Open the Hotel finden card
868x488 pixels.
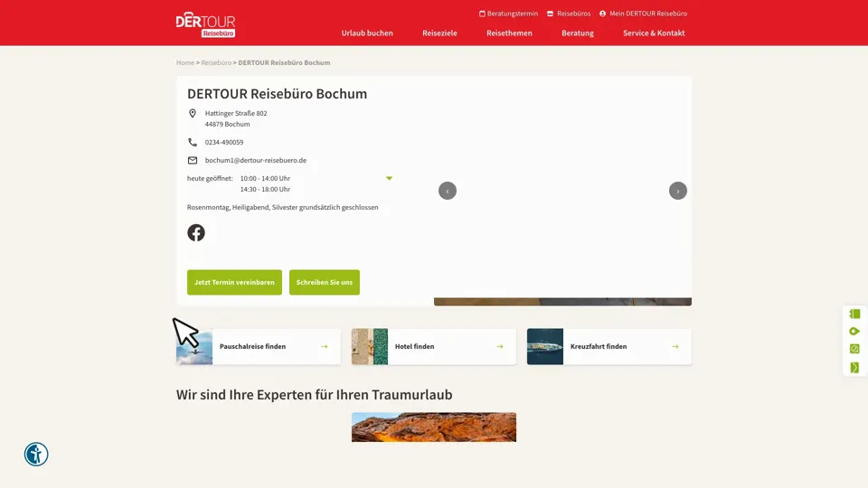pos(433,347)
